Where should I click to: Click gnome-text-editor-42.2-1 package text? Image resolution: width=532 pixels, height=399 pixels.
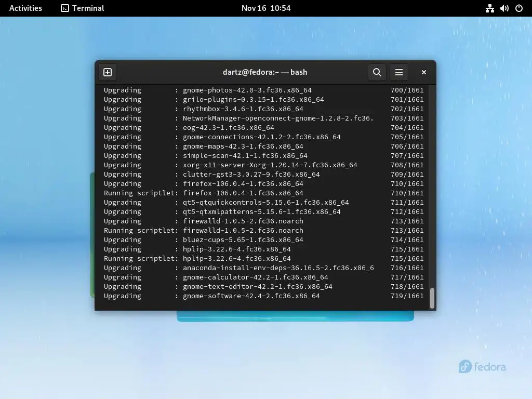(x=258, y=286)
